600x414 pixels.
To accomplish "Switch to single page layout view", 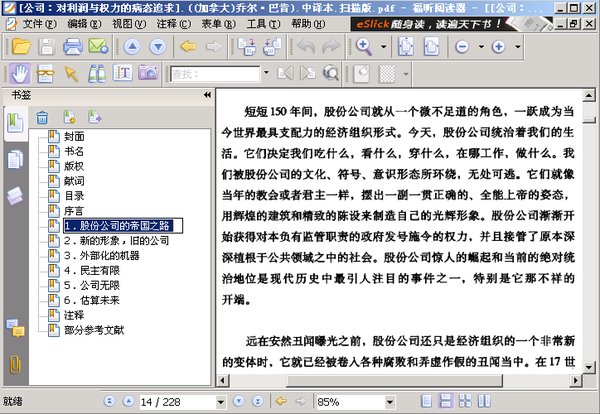I will click(x=426, y=401).
